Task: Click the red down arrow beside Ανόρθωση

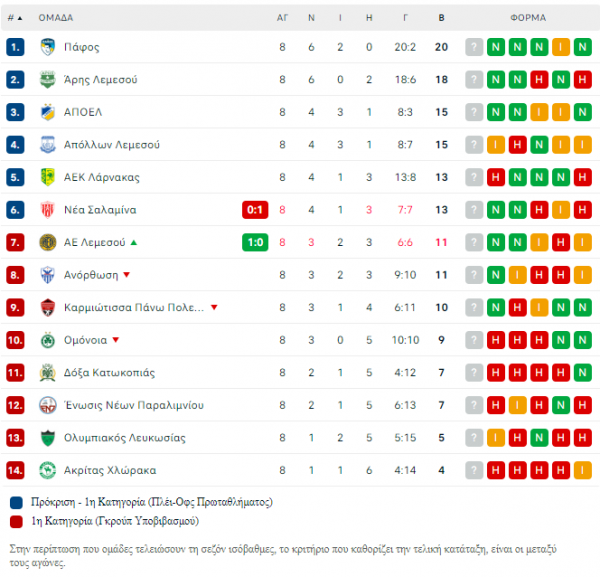Action: pyautogui.click(x=127, y=274)
